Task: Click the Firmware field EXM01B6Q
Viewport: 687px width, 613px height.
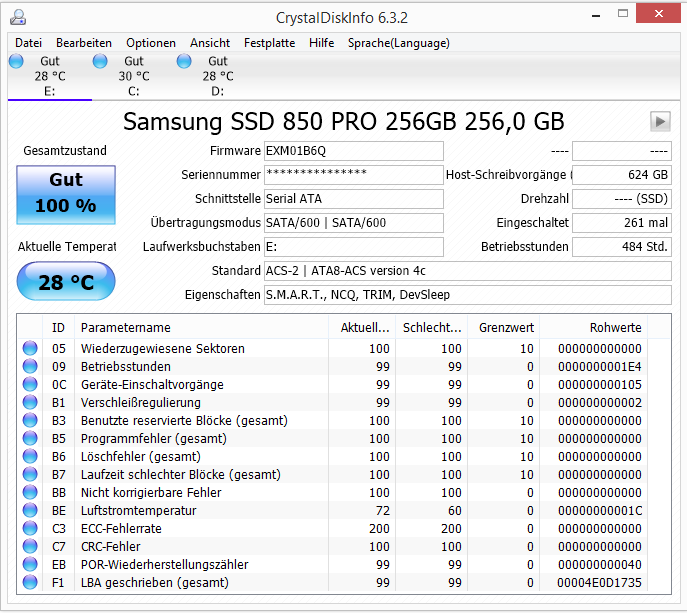Action: [354, 151]
